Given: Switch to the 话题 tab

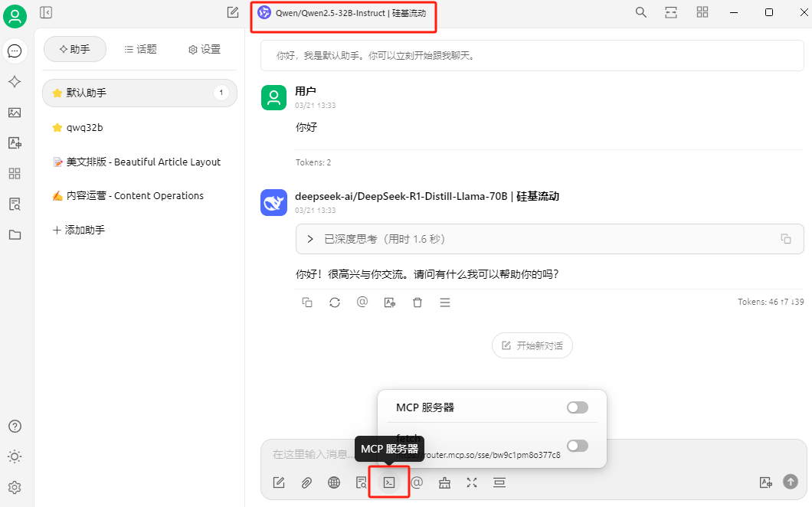Looking at the screenshot, I should 140,49.
